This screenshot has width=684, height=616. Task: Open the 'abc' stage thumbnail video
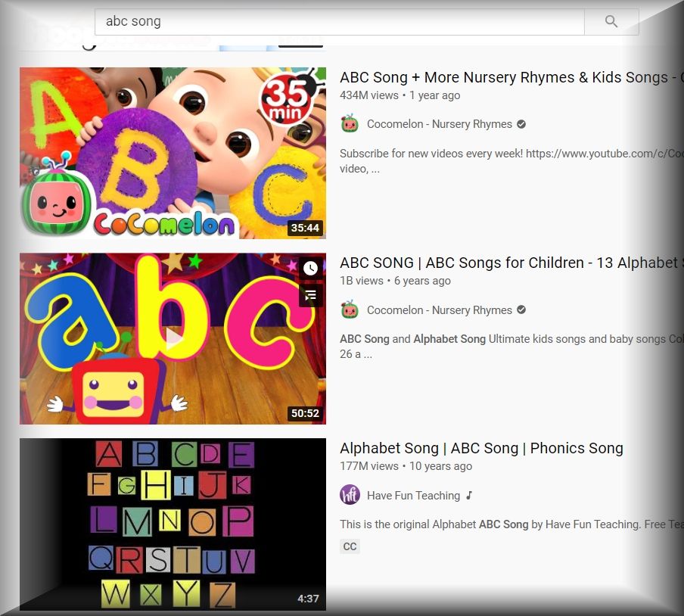(x=173, y=338)
